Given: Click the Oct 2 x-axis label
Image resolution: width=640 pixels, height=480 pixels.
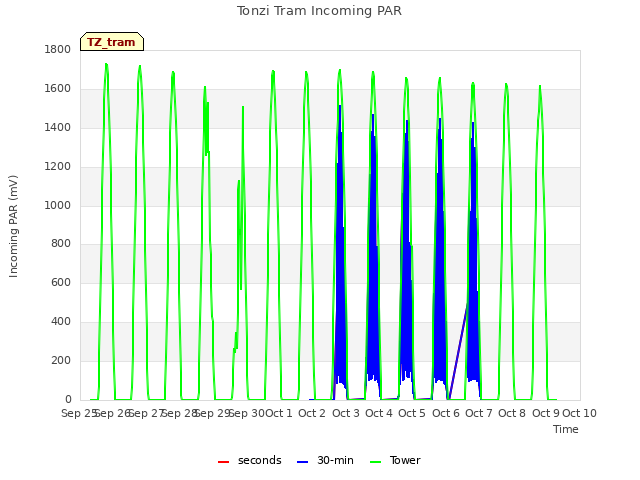Looking at the screenshot, I should click(312, 413).
